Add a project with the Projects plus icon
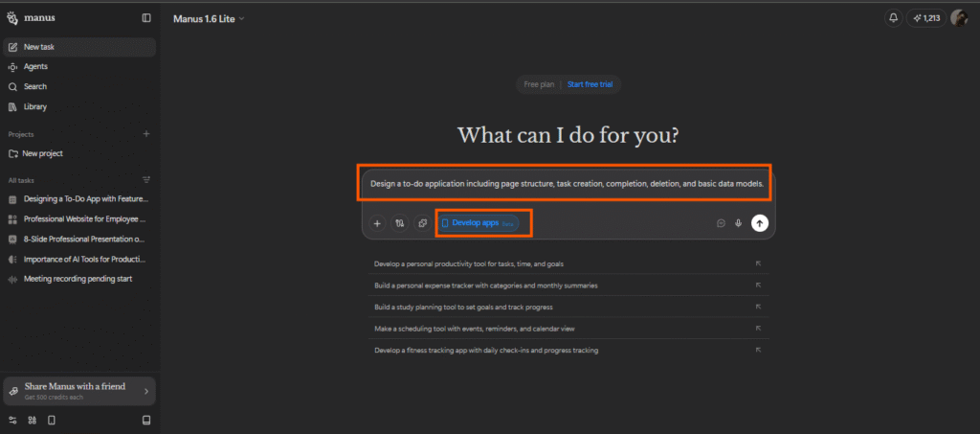The height and width of the screenshot is (434, 980). point(146,134)
